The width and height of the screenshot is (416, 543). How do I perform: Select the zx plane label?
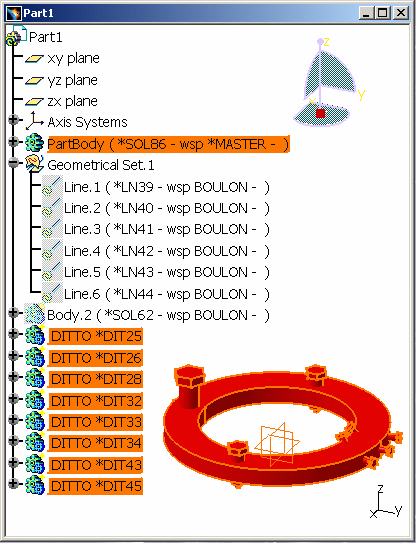click(x=72, y=101)
